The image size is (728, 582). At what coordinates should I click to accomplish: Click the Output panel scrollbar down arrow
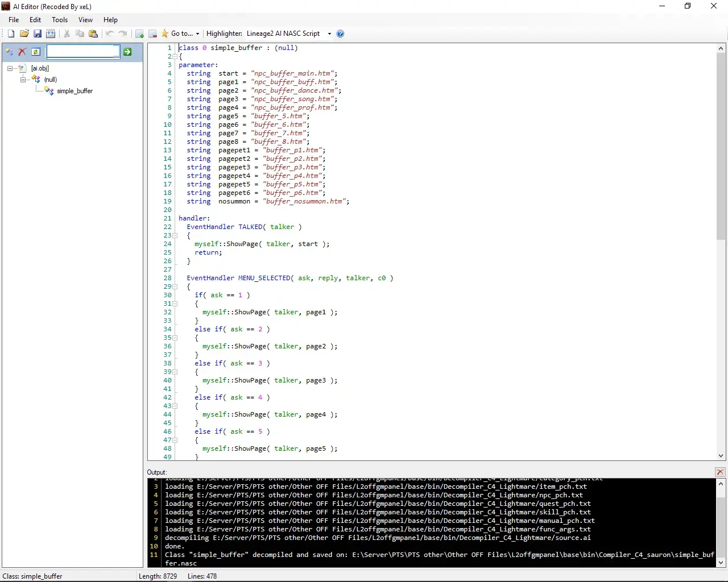[721, 563]
